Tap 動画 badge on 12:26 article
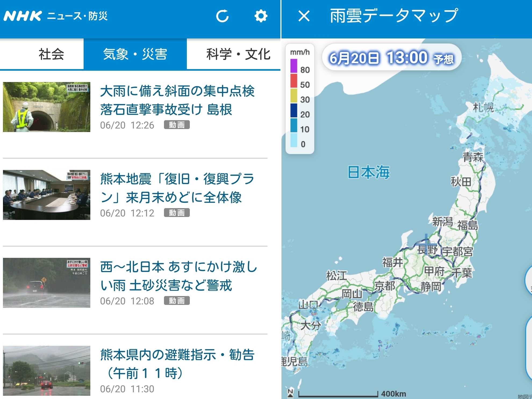Viewport: 532px width, 399px height. 177,125
